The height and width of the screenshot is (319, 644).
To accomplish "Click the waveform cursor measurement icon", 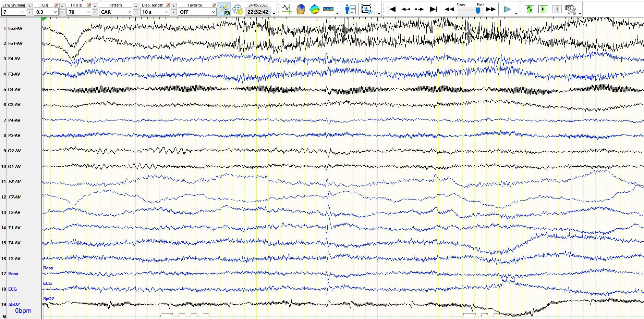I will 287,9.
